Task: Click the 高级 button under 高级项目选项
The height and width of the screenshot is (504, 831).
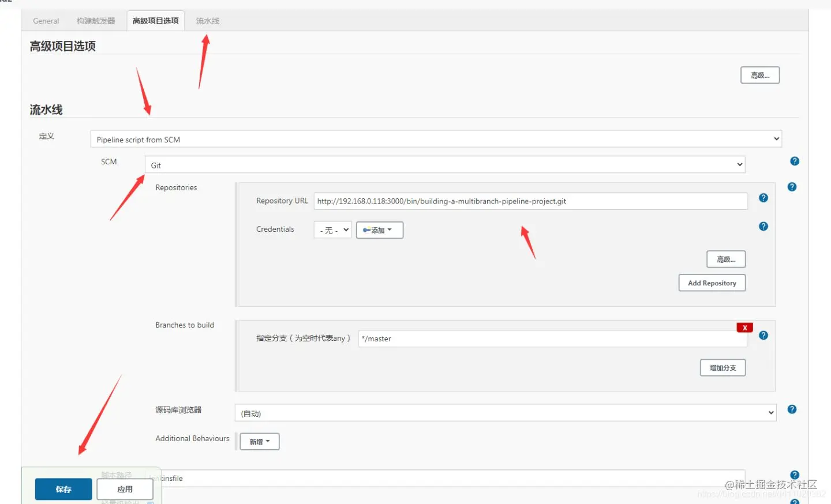Action: [760, 75]
